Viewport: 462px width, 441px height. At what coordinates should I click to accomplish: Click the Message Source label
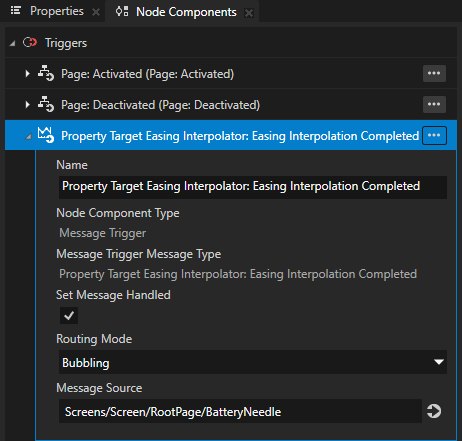(99, 388)
